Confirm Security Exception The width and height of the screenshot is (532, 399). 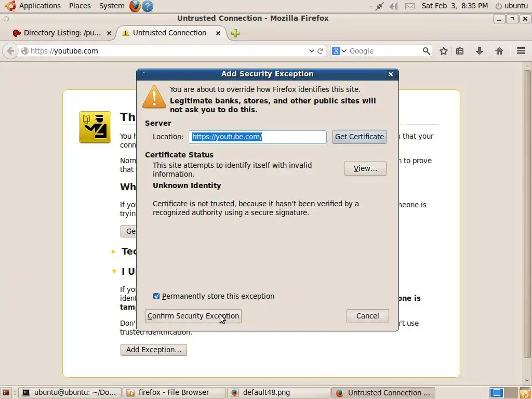193,316
